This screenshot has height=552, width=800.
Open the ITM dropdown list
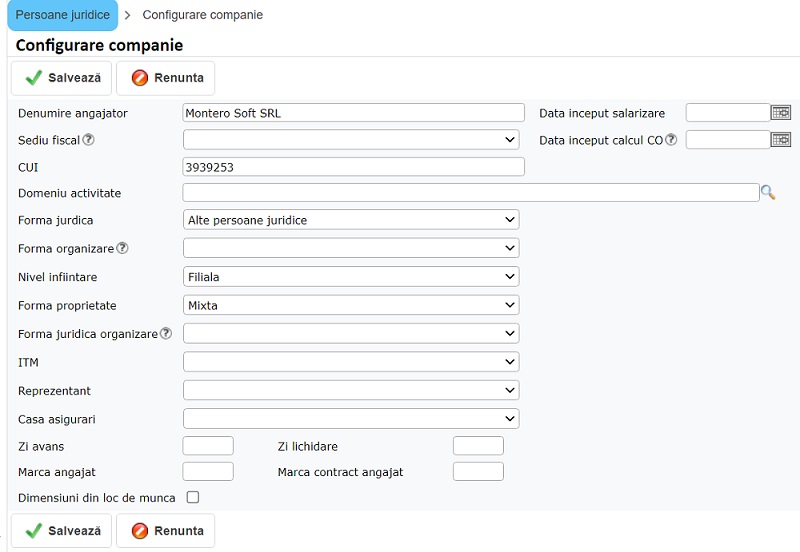pos(351,362)
